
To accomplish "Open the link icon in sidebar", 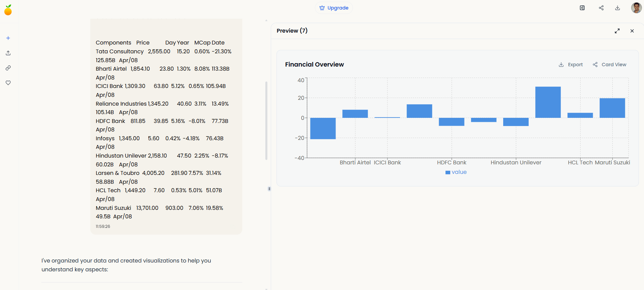I will (x=8, y=68).
